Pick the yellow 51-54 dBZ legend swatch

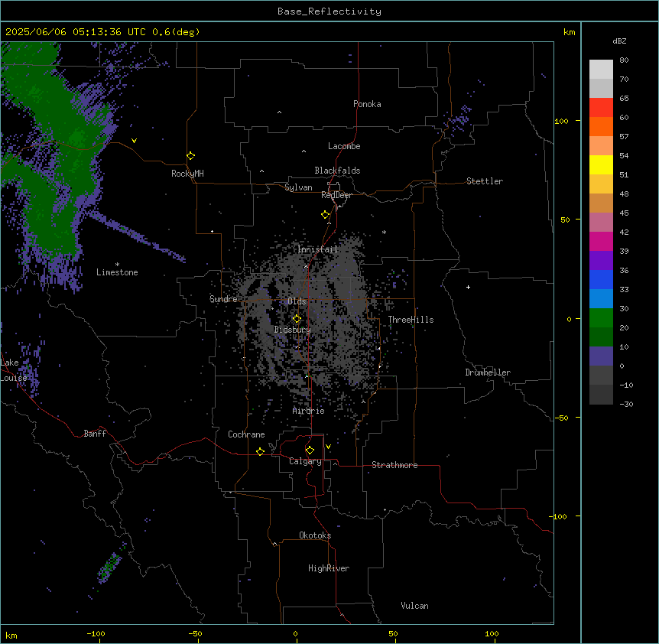click(601, 165)
